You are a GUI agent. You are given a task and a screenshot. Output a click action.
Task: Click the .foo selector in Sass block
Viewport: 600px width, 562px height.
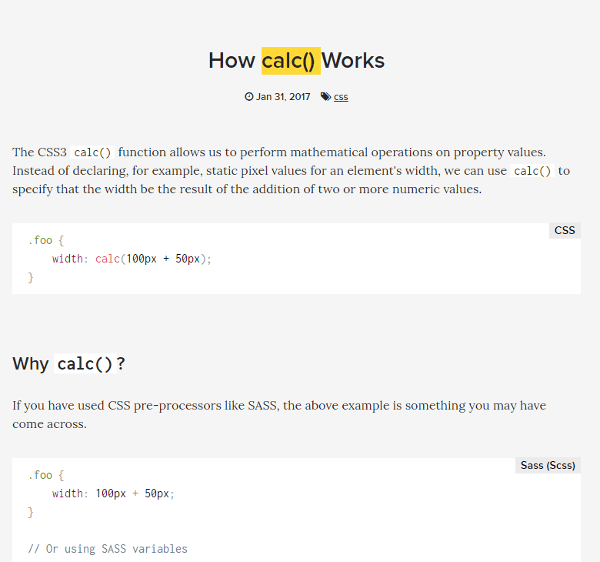(x=40, y=475)
